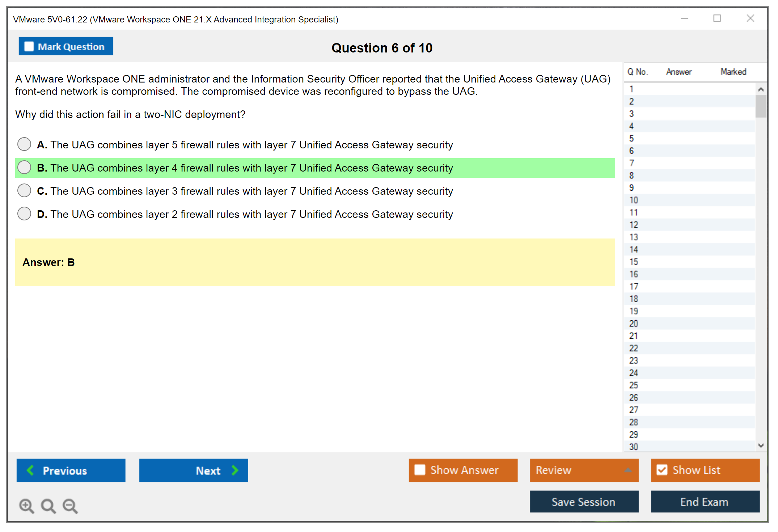Click the End Exam button
This screenshot has width=778, height=532.
(705, 502)
